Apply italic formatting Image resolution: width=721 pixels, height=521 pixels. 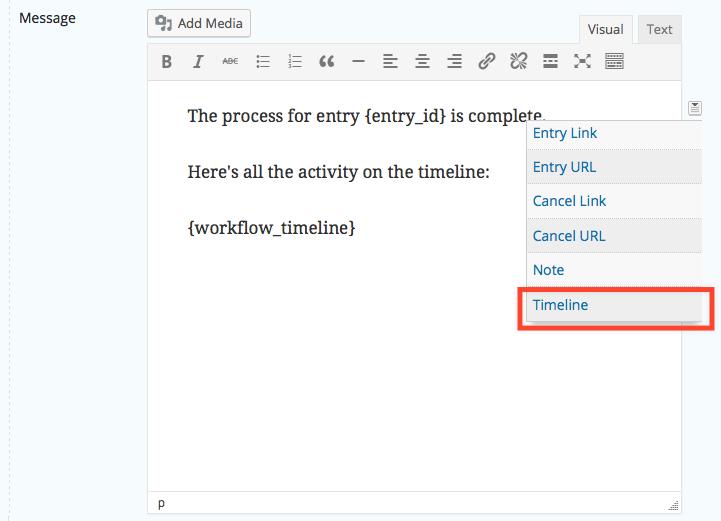[198, 62]
